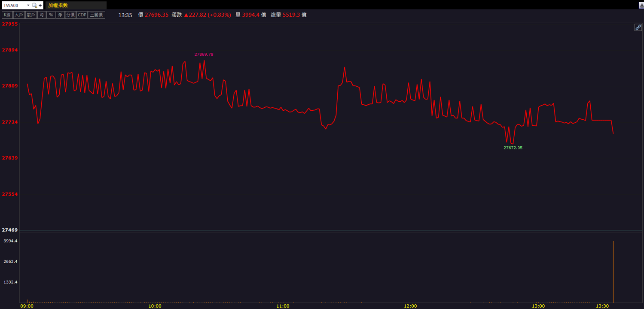The height and width of the screenshot is (309, 644).
Task: Click the 基 button at top right
Action: pyautogui.click(x=641, y=6)
